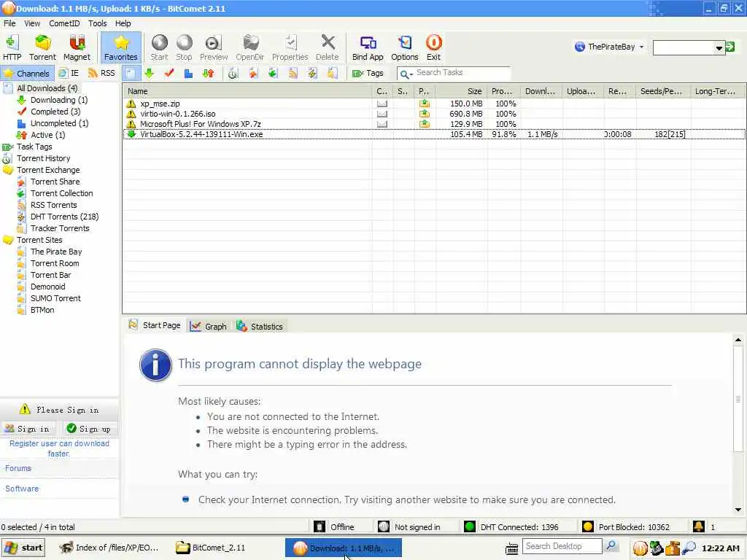Open the Graph tab

tap(209, 326)
